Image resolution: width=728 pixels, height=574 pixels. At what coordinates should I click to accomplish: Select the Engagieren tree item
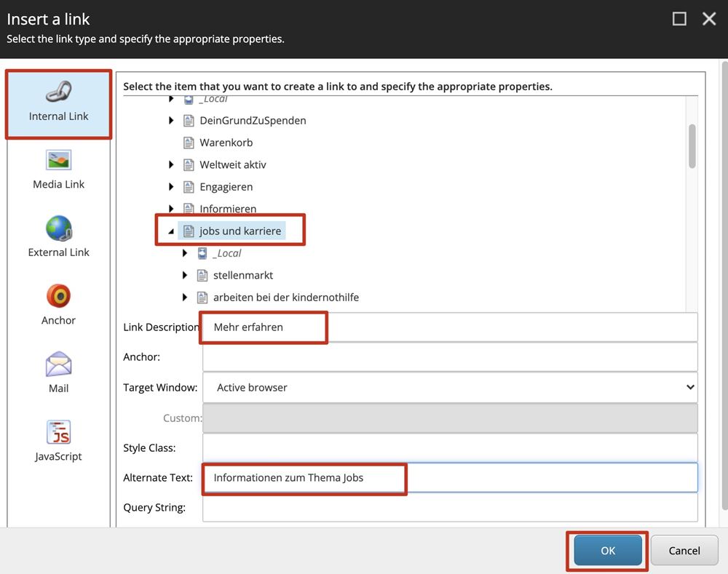pyautogui.click(x=226, y=187)
